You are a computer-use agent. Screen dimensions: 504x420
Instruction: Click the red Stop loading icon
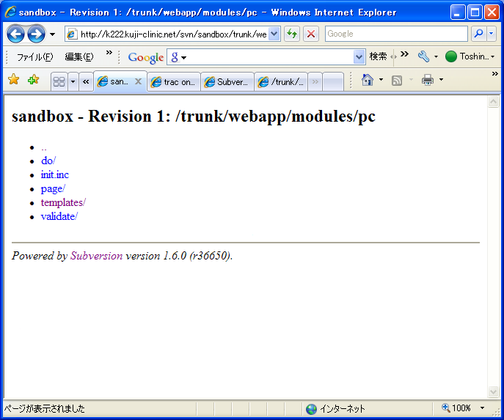click(x=311, y=34)
